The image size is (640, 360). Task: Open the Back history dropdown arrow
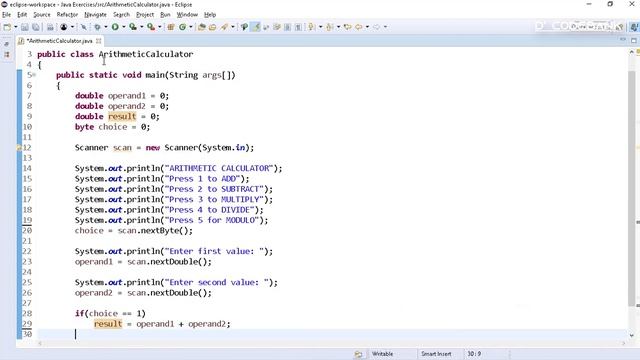coord(367,27)
